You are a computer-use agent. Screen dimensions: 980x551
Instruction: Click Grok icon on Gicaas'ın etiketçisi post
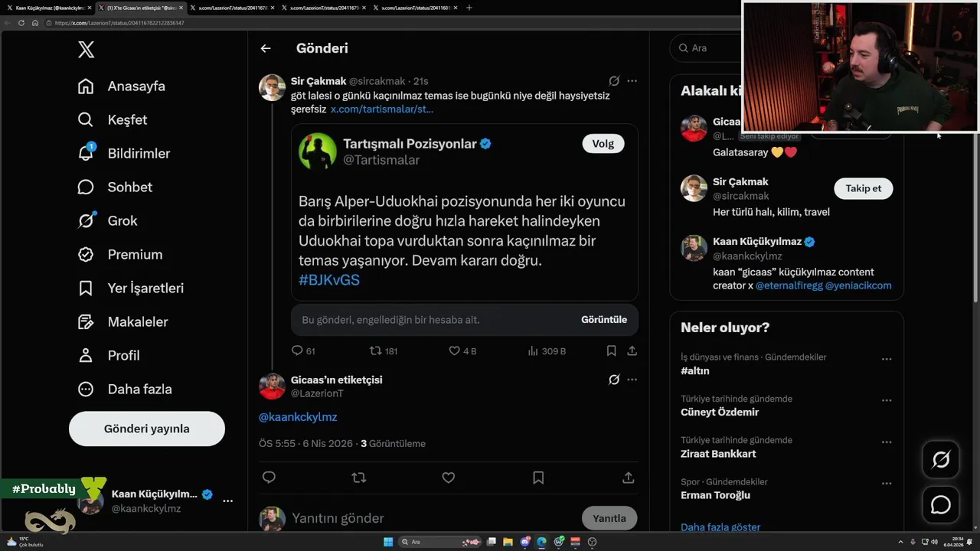pyautogui.click(x=614, y=380)
